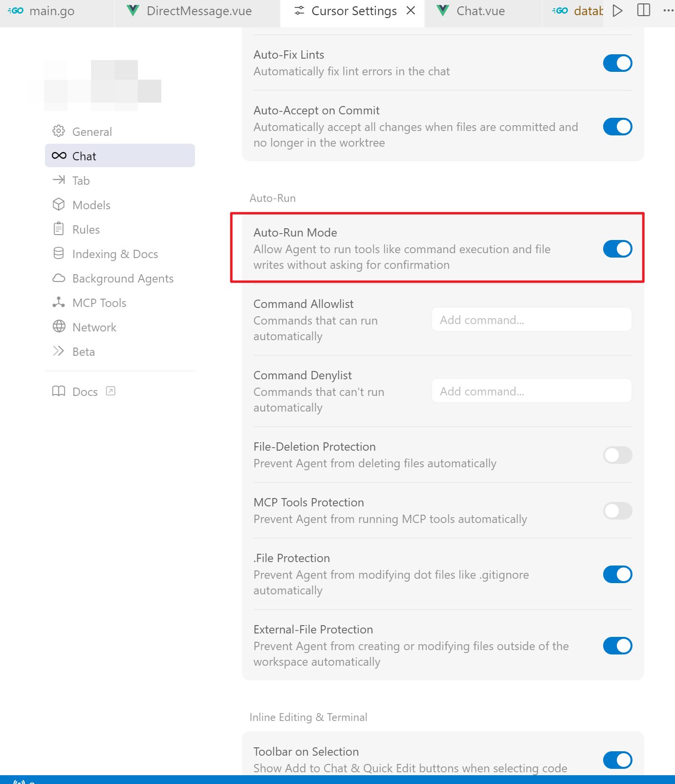
Task: Toggle Toolbar on Selection switch
Action: pos(618,760)
